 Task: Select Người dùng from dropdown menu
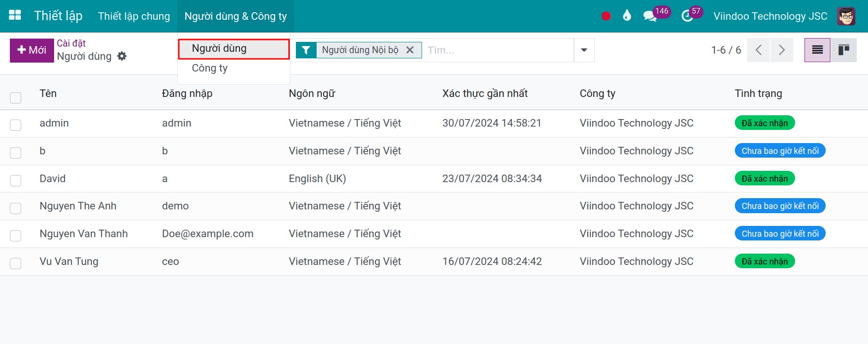(234, 48)
